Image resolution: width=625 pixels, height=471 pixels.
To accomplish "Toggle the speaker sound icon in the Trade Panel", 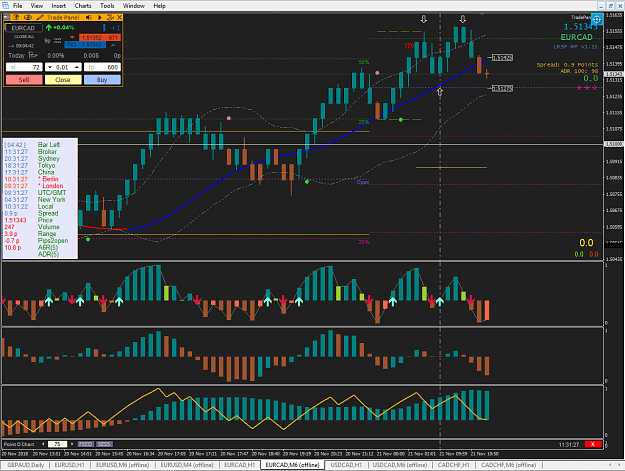I will pyautogui.click(x=89, y=17).
